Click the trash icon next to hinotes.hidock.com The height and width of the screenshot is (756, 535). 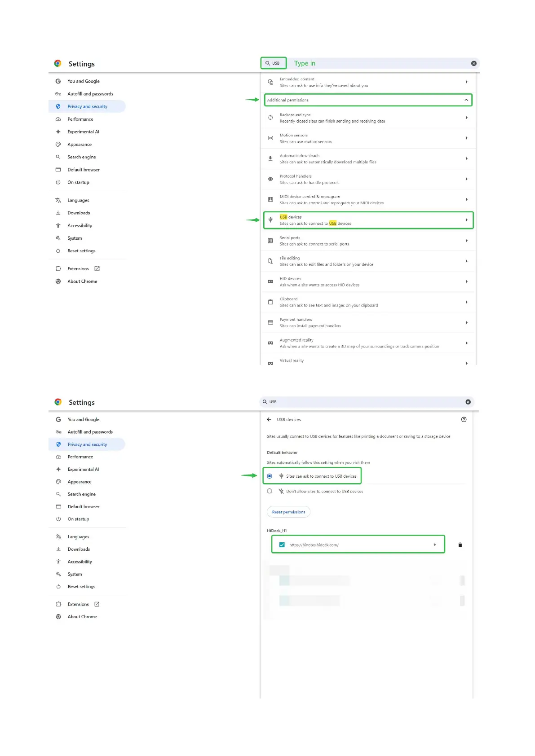(460, 545)
